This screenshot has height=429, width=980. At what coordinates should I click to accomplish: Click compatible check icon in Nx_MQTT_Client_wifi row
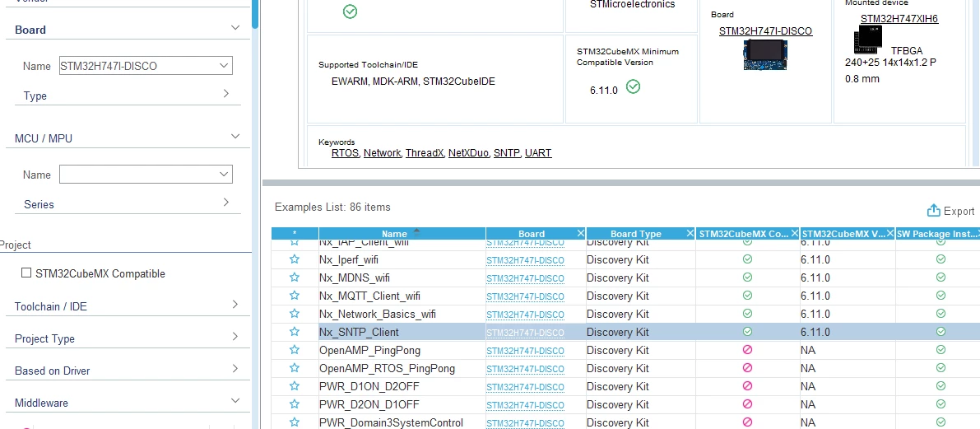point(747,295)
